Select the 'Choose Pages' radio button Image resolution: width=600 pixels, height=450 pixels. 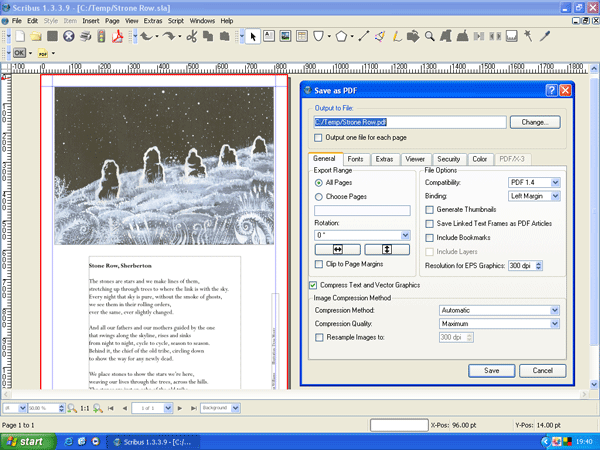coord(319,197)
